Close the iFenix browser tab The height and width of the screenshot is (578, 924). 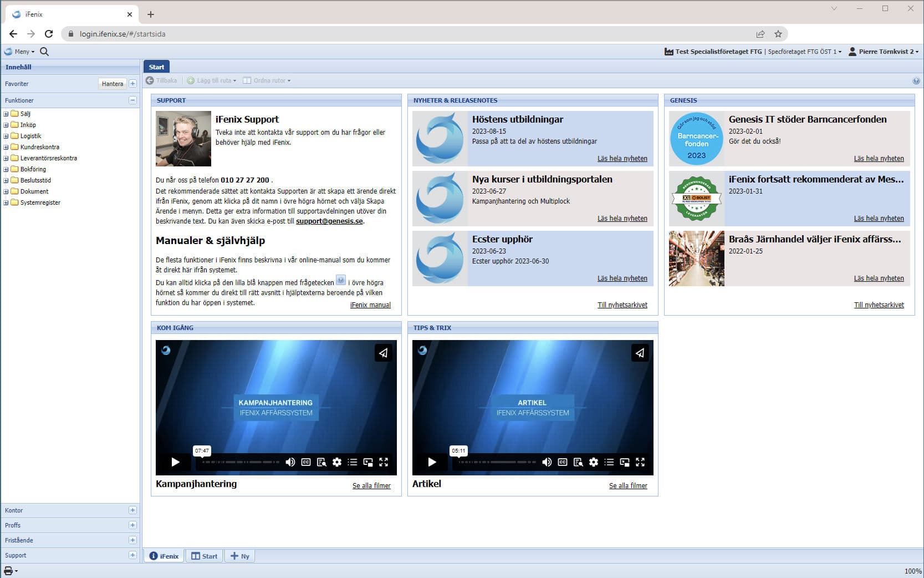pos(130,14)
